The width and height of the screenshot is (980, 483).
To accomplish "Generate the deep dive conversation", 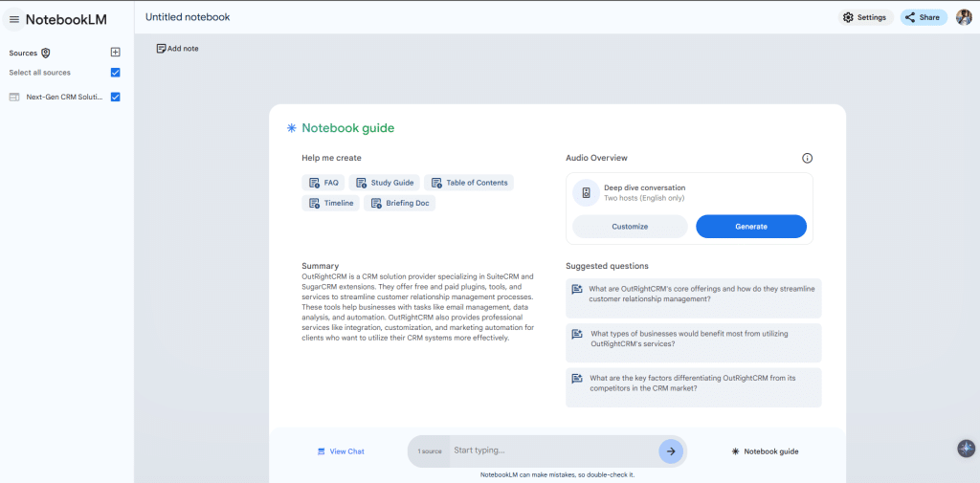I will [751, 226].
